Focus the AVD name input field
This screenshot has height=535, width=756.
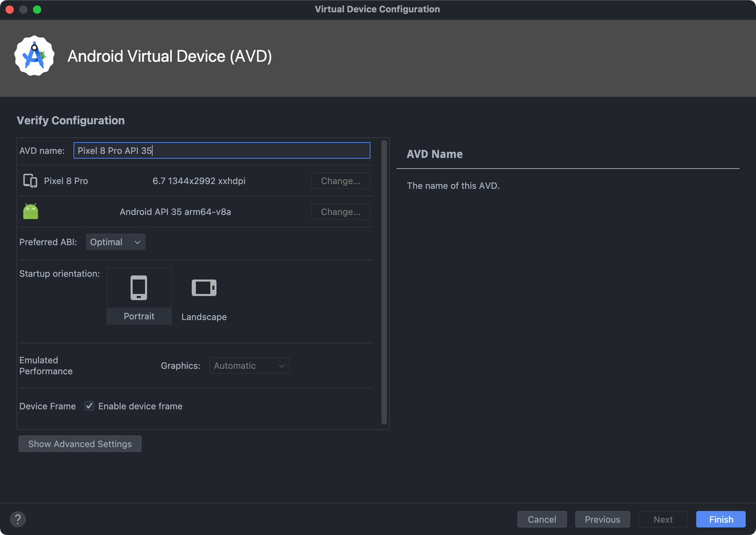pos(222,151)
